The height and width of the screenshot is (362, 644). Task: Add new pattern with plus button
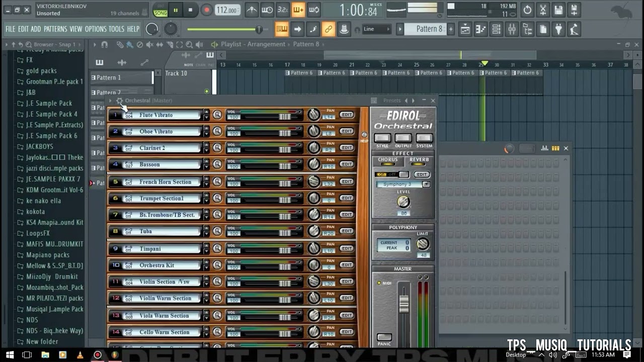pyautogui.click(x=451, y=29)
